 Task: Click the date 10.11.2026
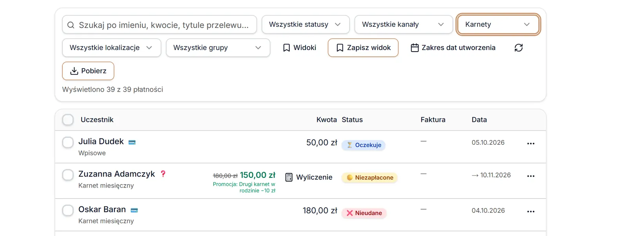point(496,175)
